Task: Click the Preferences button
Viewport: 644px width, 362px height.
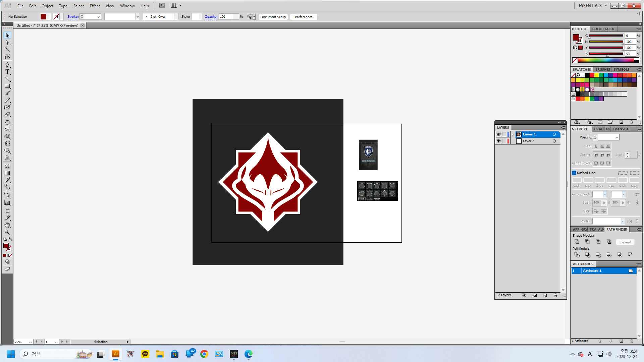Action: coord(303,17)
